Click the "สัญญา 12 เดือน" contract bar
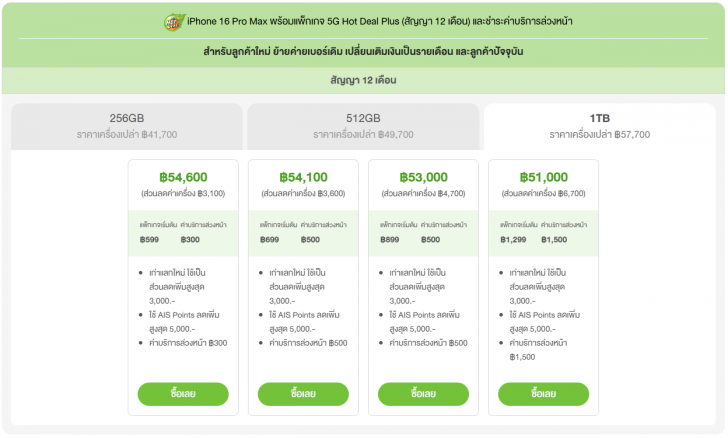Viewport: 728px width, 438px height. pyautogui.click(x=364, y=78)
